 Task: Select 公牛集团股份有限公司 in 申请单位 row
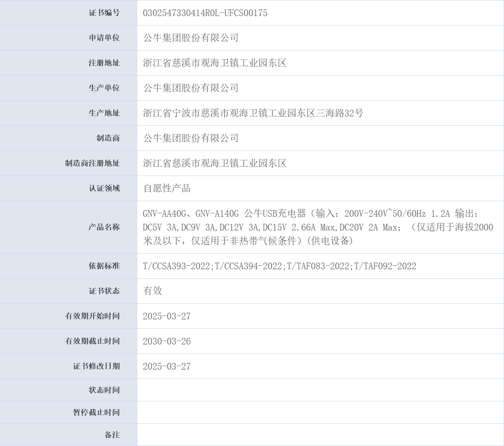click(x=191, y=38)
